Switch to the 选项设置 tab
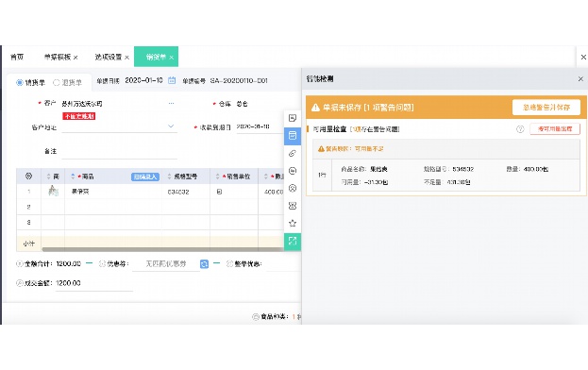The image size is (588, 370). click(x=109, y=57)
